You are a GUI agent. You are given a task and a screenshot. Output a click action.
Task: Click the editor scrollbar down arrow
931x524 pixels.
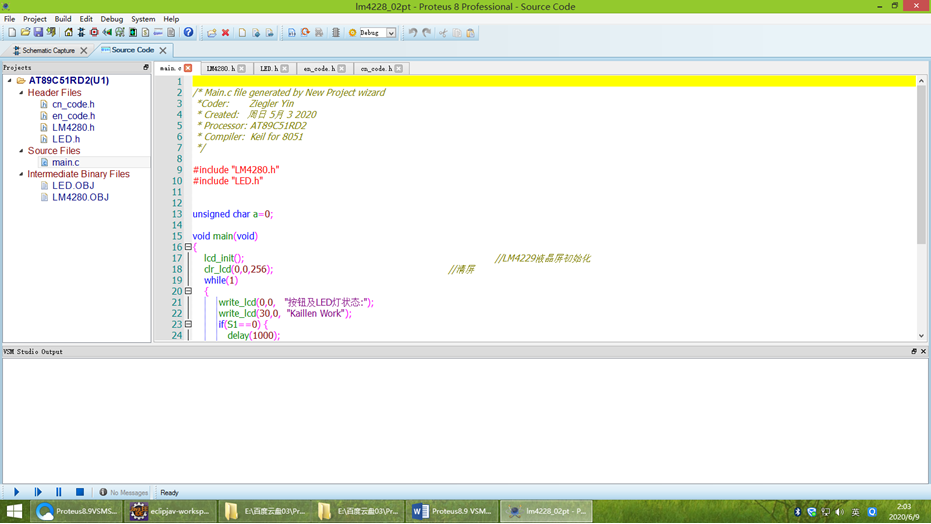click(921, 335)
